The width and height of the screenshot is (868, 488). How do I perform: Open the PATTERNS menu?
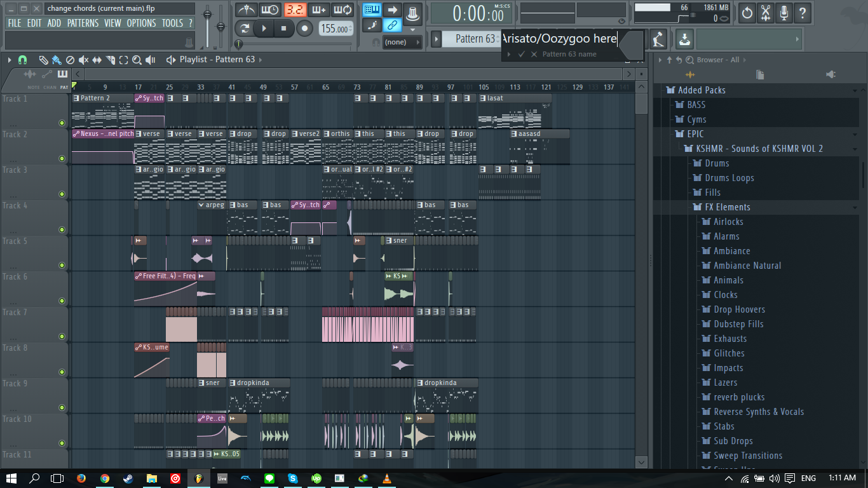pyautogui.click(x=83, y=23)
